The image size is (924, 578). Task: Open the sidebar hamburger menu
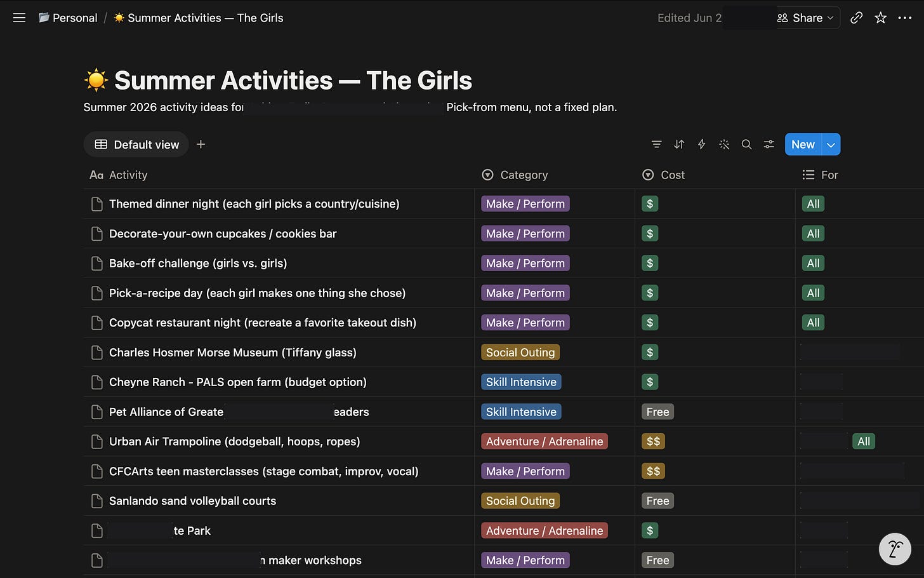coord(19,18)
